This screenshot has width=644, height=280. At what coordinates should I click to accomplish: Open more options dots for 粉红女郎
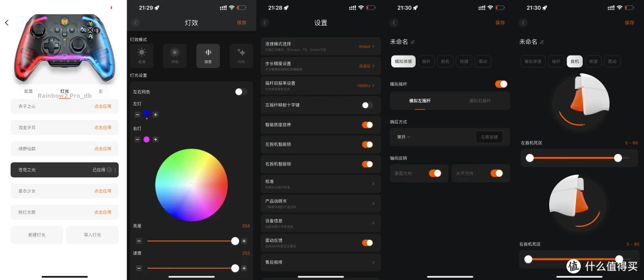tap(116, 212)
